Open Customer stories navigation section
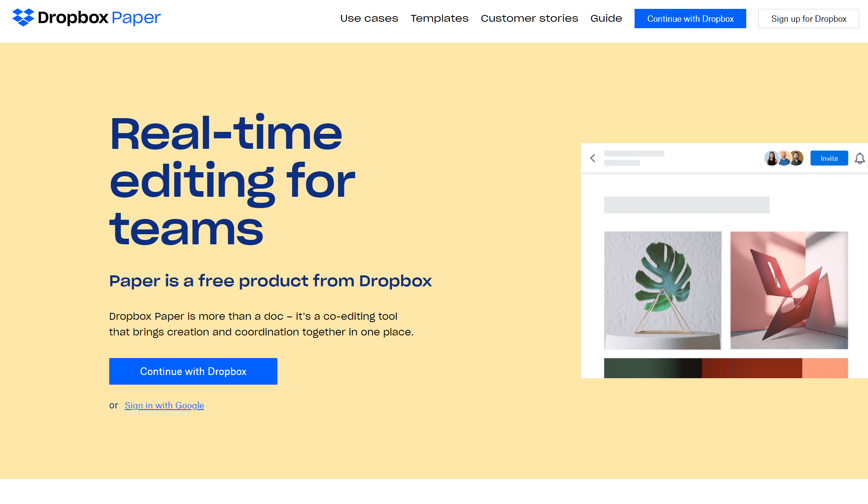The width and height of the screenshot is (868, 504). pyautogui.click(x=529, y=19)
